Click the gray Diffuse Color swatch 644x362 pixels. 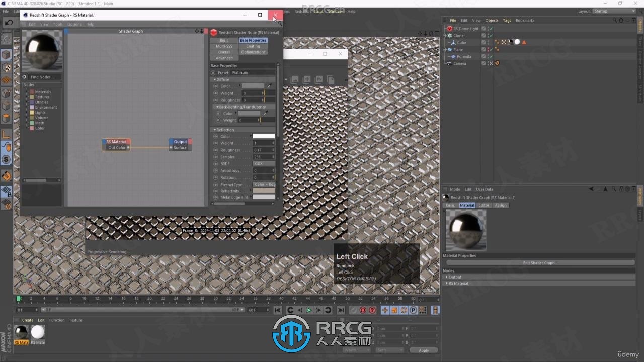pos(253,86)
